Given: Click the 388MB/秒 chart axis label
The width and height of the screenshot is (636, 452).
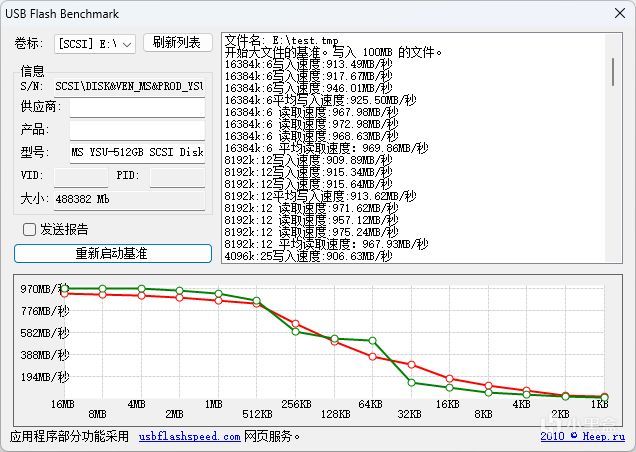Looking at the screenshot, I should (x=45, y=355).
